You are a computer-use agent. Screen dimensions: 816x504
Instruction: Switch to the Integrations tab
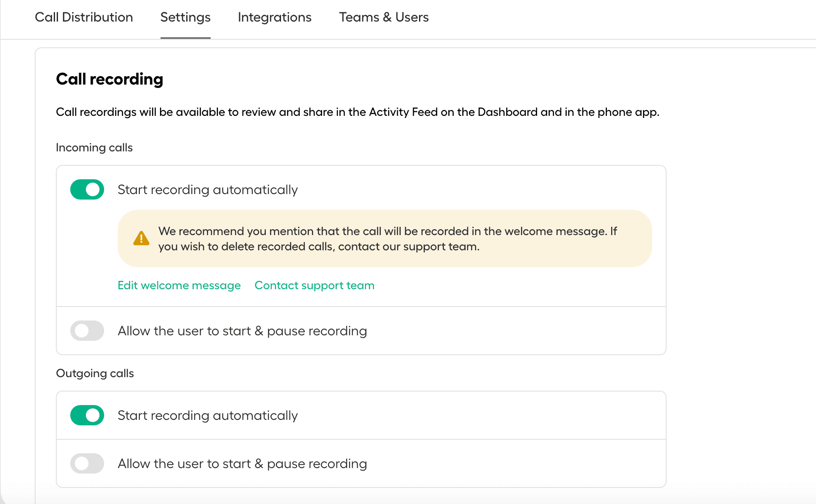coord(275,17)
